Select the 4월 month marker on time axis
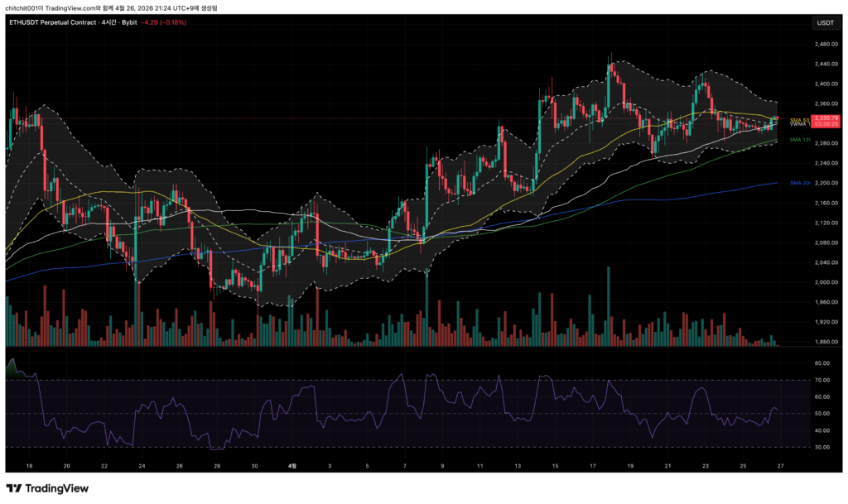The height and width of the screenshot is (504, 848). click(291, 467)
